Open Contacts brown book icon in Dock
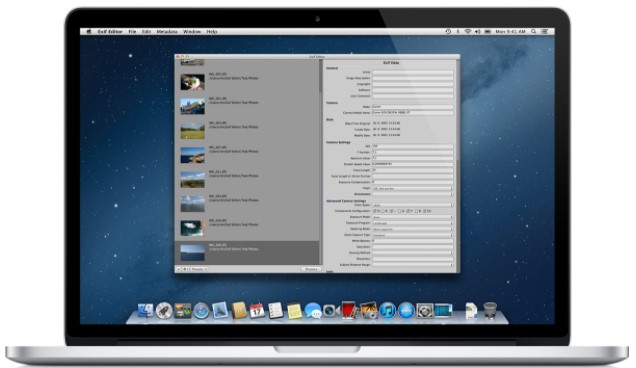The width and height of the screenshot is (636, 368). (x=238, y=310)
